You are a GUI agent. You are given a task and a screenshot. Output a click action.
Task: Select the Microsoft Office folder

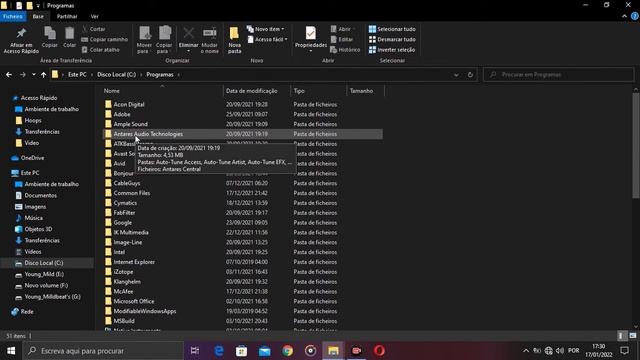click(x=134, y=301)
